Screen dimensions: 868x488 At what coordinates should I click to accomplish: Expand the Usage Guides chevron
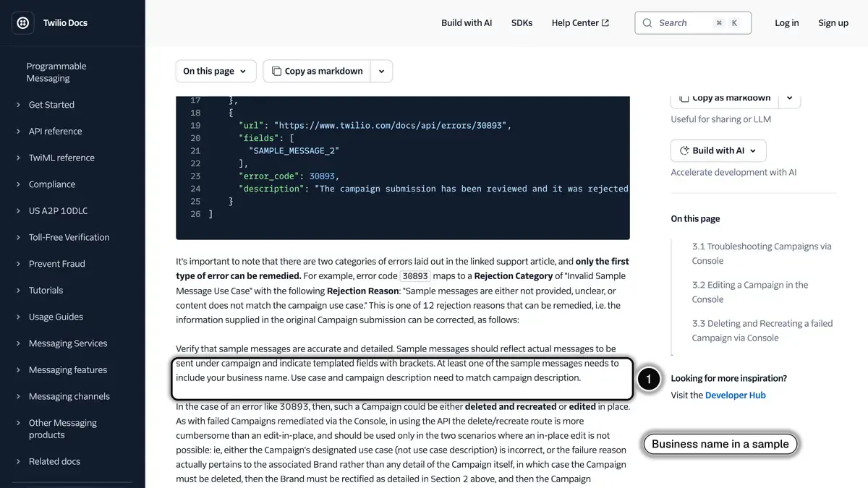18,317
